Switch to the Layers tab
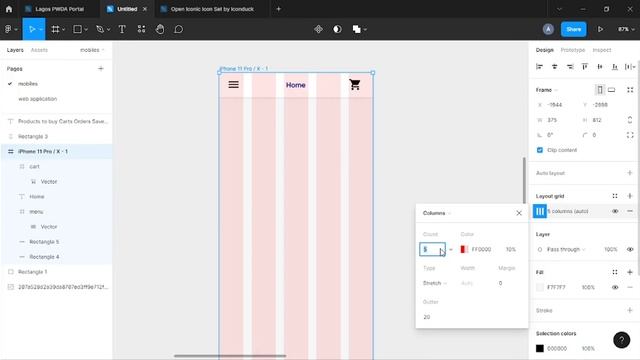The height and width of the screenshot is (360, 640). click(x=15, y=50)
